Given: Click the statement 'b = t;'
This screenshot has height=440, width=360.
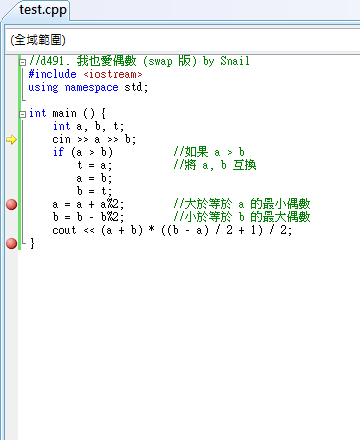Looking at the screenshot, I should tap(94, 191).
